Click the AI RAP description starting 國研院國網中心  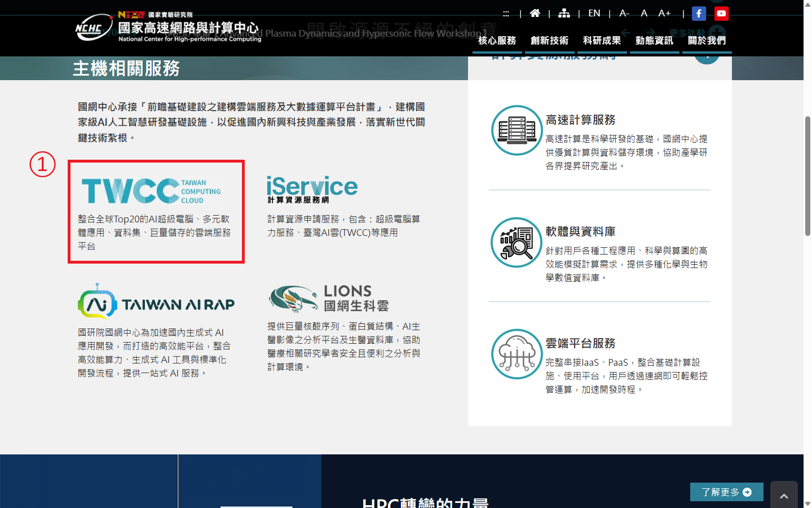click(x=155, y=353)
